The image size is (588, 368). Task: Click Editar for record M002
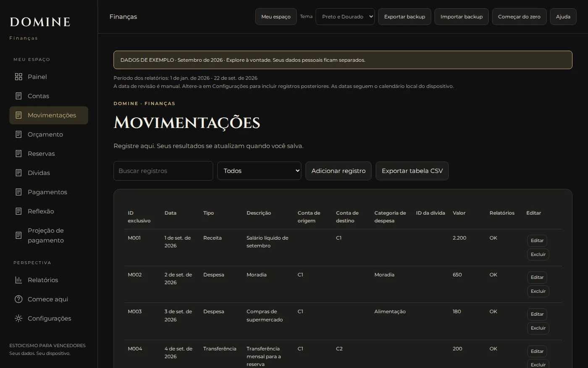[x=537, y=278]
